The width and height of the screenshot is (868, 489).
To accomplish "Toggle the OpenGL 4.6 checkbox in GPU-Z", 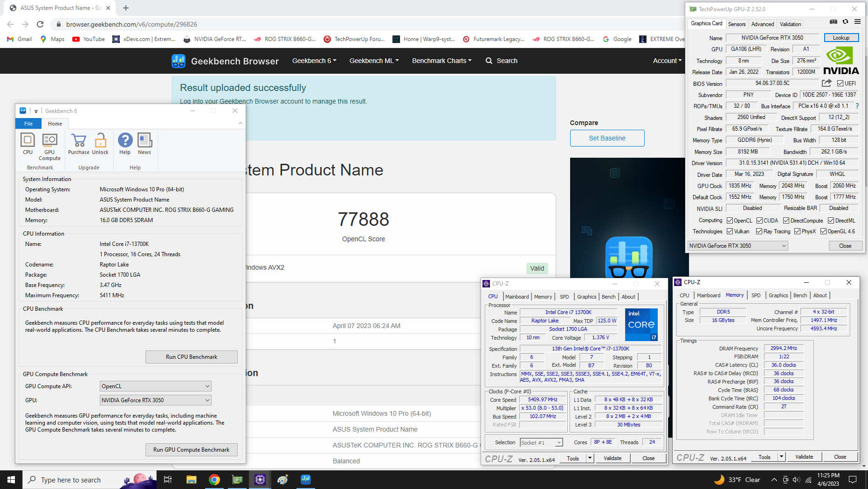I will click(823, 231).
